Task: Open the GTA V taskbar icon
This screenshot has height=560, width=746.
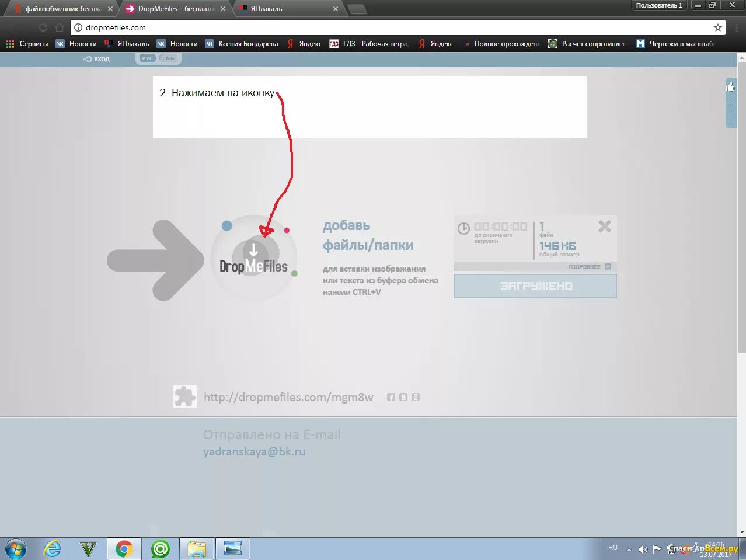Action: pos(88,549)
